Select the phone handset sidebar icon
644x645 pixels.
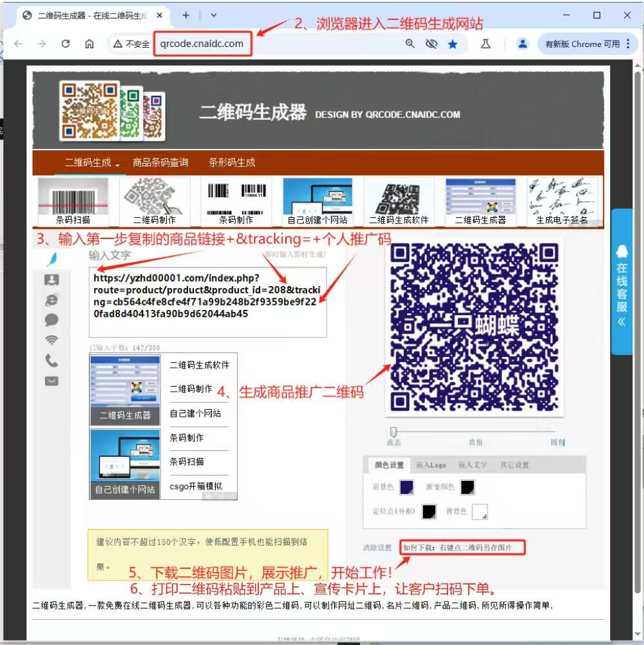click(52, 361)
